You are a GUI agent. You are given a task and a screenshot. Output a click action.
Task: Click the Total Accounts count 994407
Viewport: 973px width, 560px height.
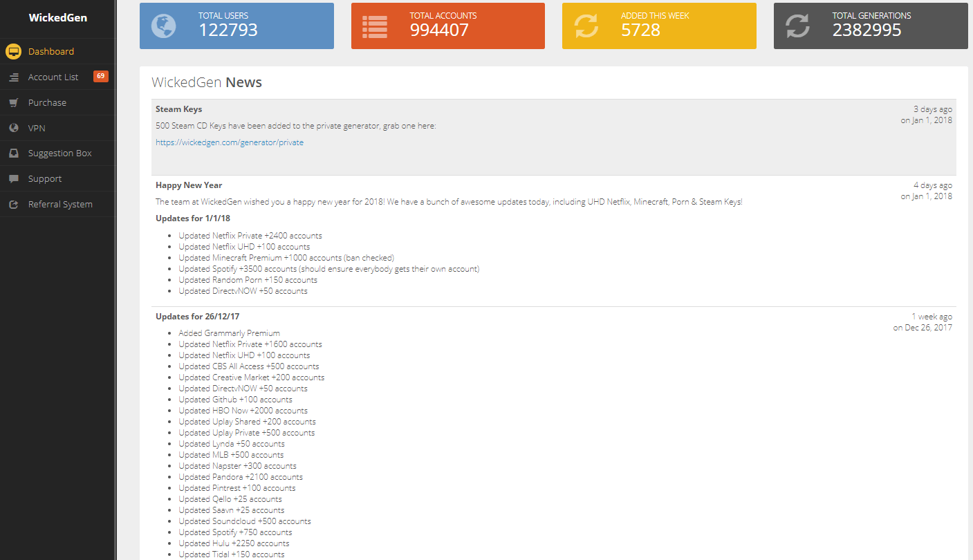pyautogui.click(x=439, y=30)
